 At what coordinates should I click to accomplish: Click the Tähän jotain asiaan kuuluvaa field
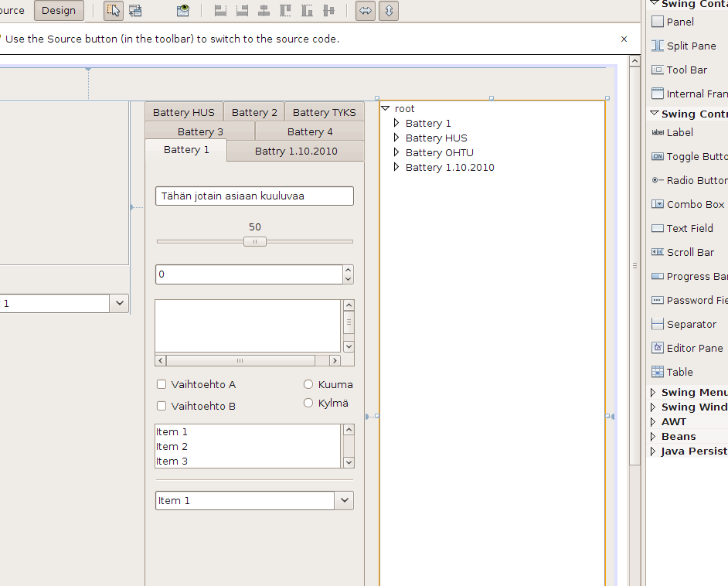click(254, 196)
